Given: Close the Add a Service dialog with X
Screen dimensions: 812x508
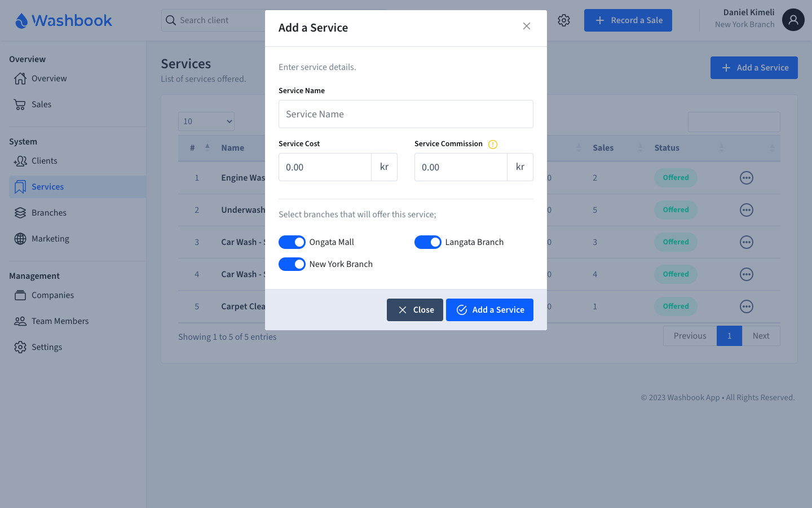Looking at the screenshot, I should coord(527,27).
